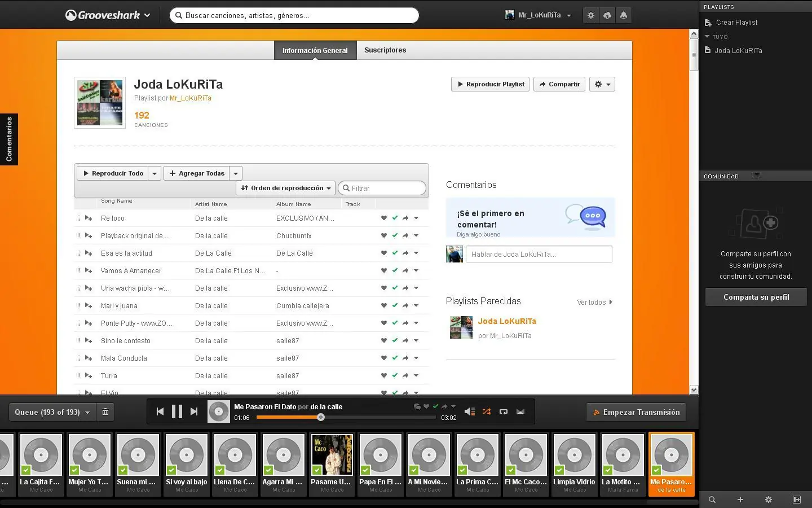Click the drag handle icon of 'Sino le contesto'
Image resolution: width=812 pixels, height=508 pixels.
coord(78,340)
